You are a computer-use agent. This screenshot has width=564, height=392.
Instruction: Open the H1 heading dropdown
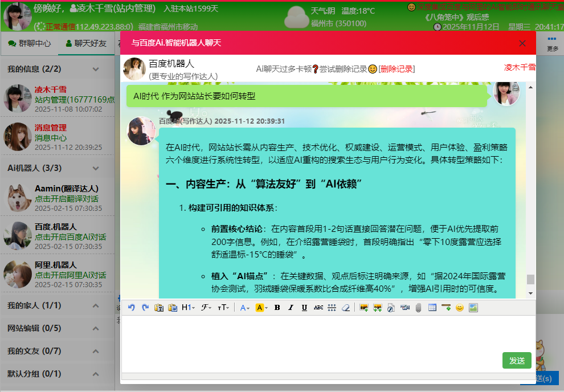[187, 308]
